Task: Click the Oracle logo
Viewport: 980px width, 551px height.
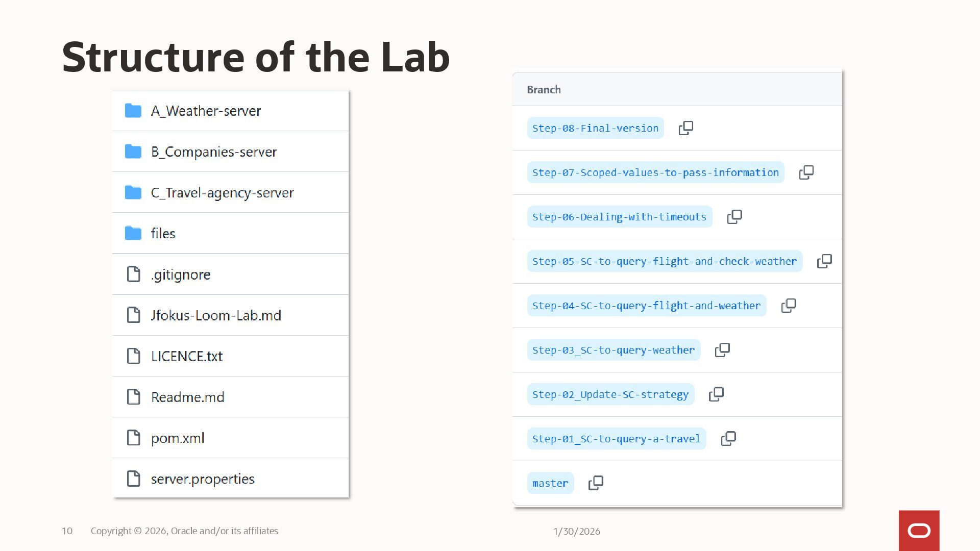Action: coord(919,531)
